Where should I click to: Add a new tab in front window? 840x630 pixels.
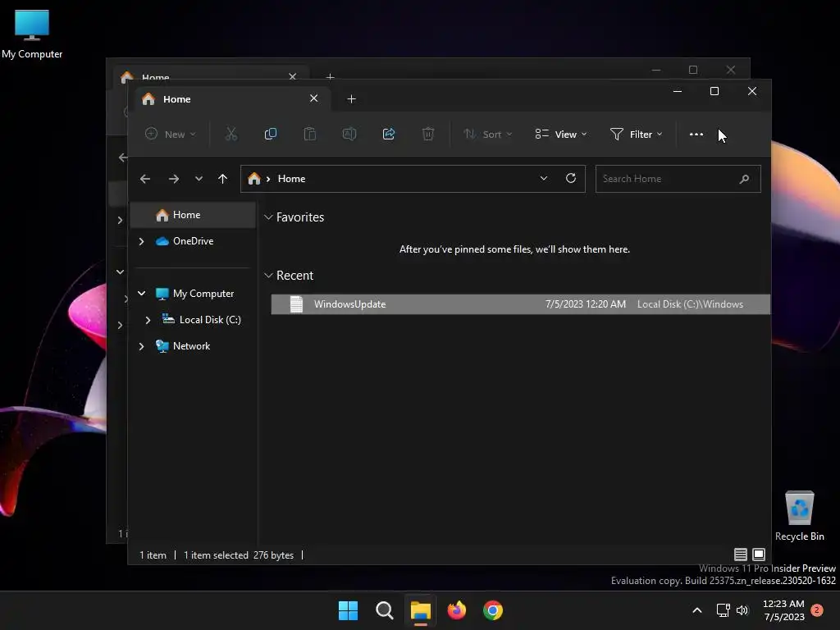351,99
